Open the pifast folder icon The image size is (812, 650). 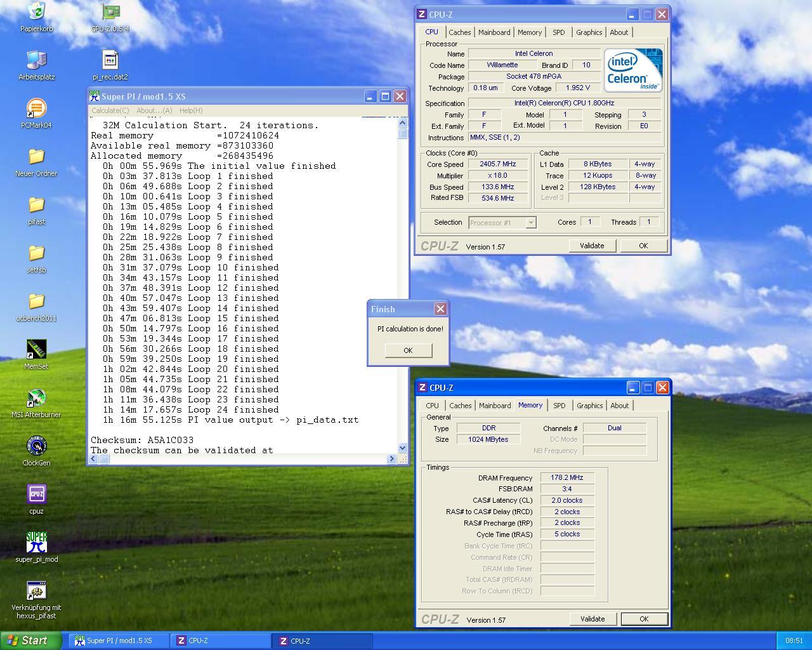[x=36, y=204]
